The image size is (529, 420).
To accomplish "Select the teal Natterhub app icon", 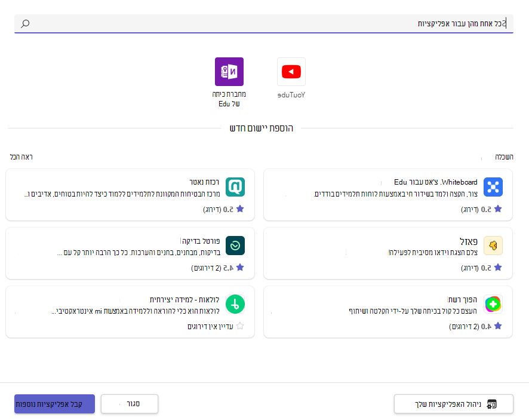I will click(x=235, y=187).
